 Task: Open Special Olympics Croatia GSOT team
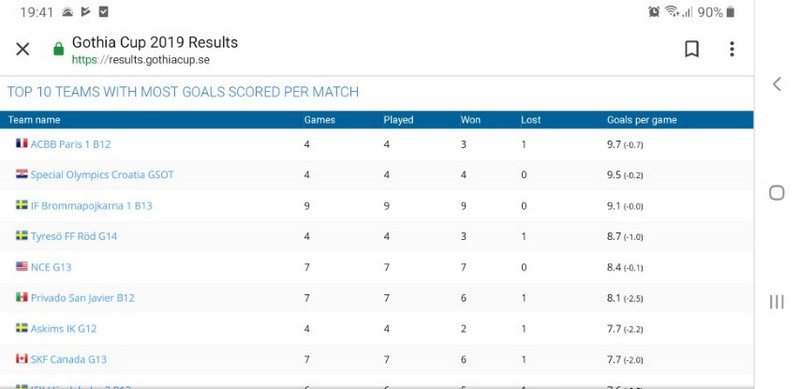[x=102, y=175]
